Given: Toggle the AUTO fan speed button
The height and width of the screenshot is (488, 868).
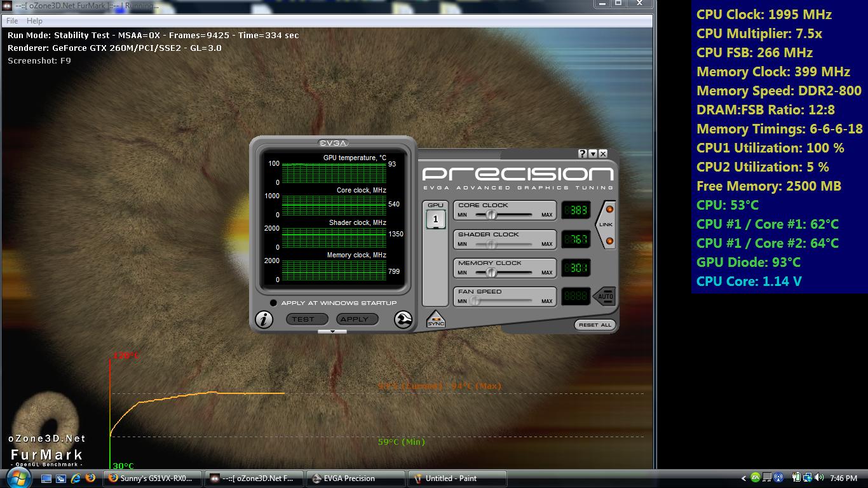Looking at the screenshot, I should (605, 296).
